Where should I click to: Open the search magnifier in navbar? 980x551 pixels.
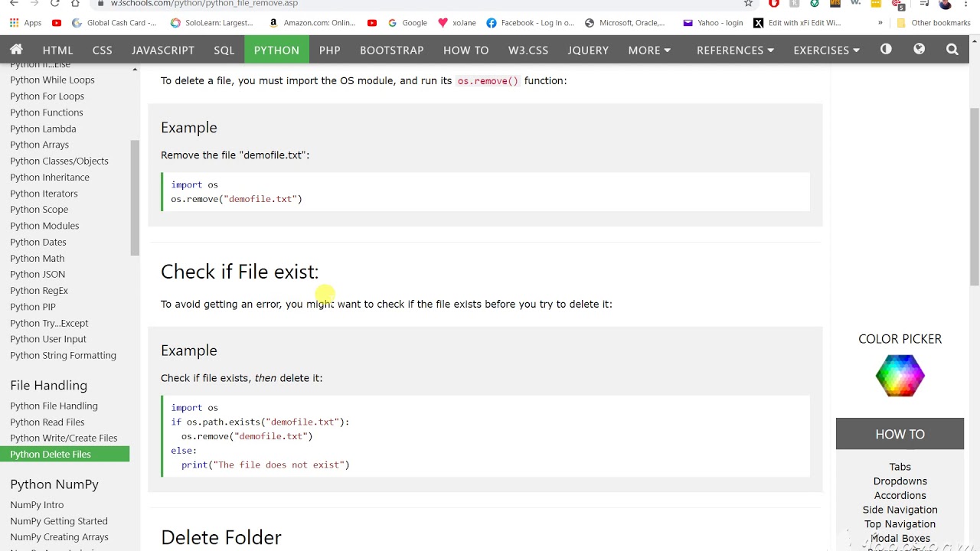click(x=952, y=50)
